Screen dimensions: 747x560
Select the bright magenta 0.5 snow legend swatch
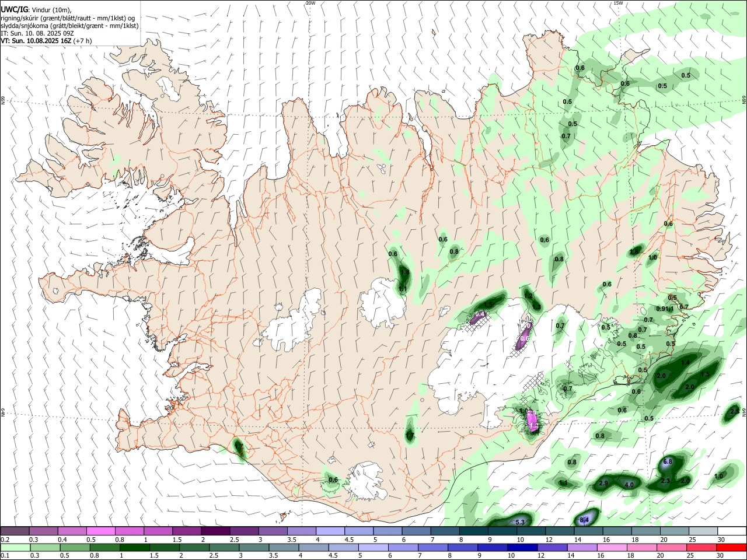coord(100,531)
